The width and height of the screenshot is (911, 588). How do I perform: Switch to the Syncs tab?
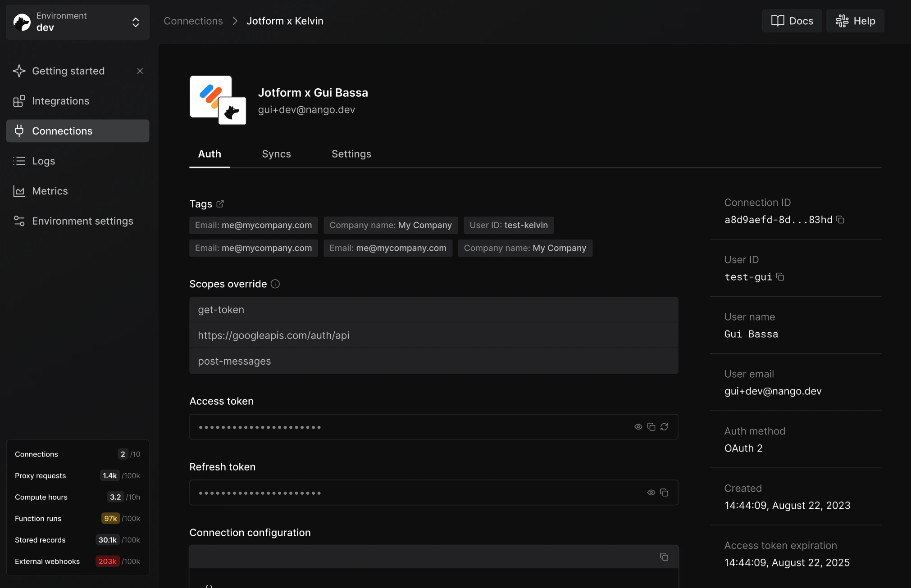click(276, 154)
